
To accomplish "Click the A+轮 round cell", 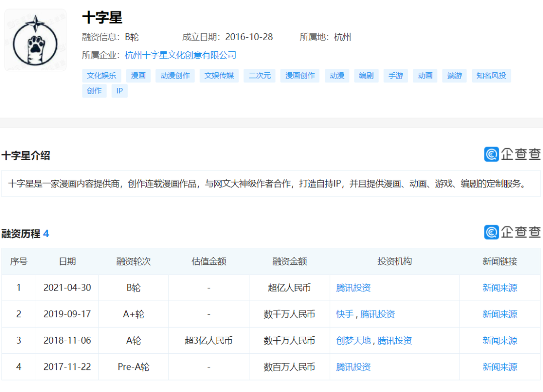I will pyautogui.click(x=134, y=314).
